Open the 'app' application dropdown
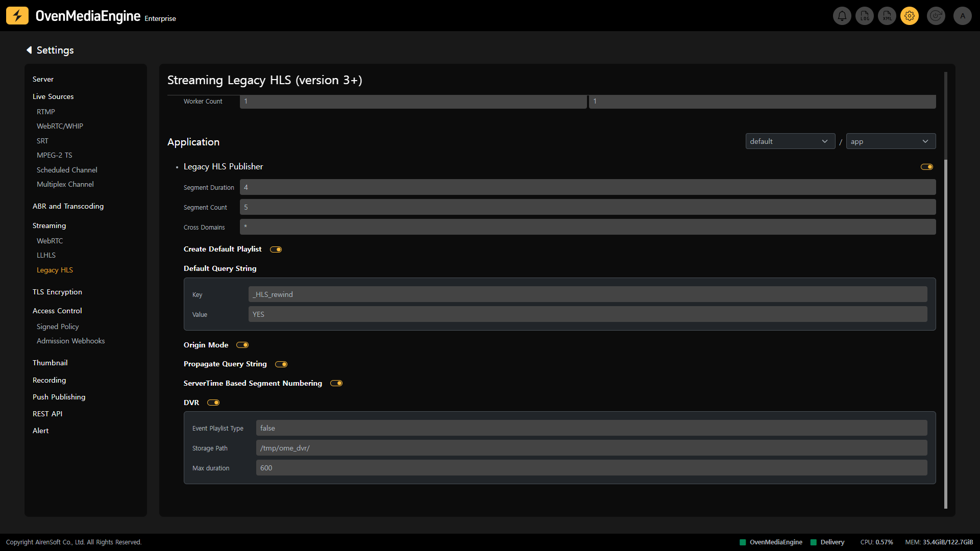 tap(890, 141)
